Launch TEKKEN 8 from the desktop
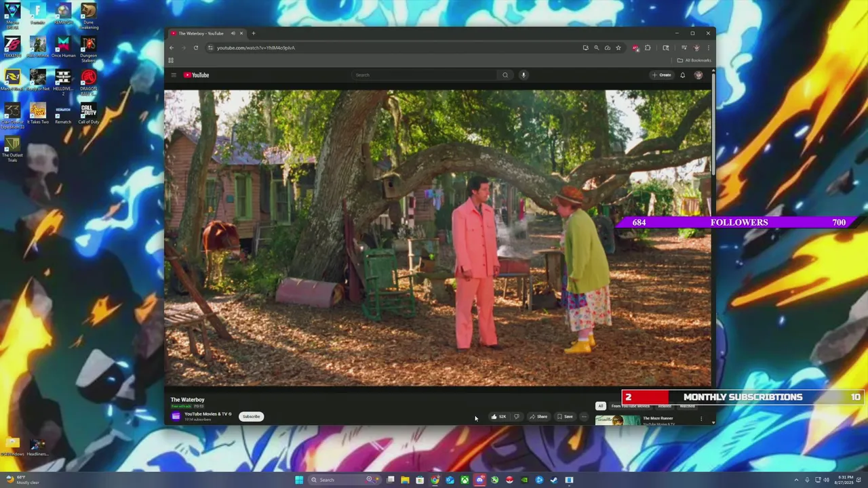Screen dimensions: 868x488 point(12,47)
